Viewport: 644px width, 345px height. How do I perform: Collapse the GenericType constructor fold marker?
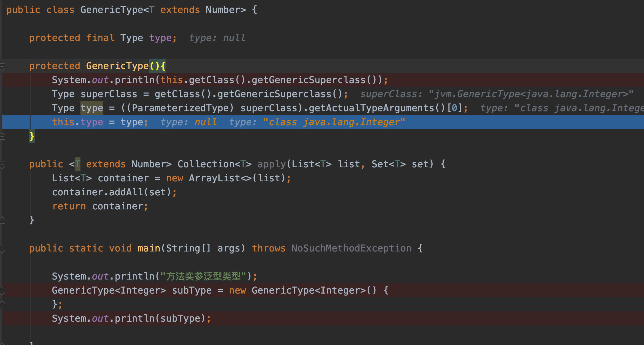pos(2,67)
